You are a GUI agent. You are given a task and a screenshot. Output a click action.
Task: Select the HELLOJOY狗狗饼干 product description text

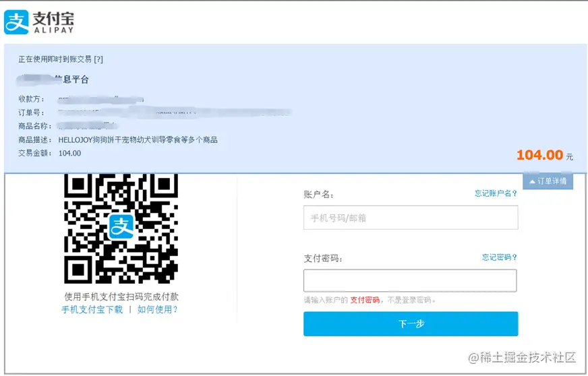click(138, 140)
